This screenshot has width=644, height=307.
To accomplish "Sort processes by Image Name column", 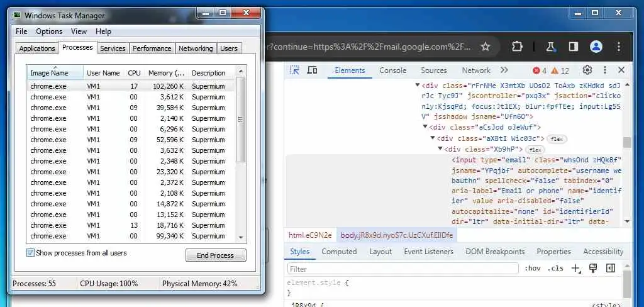I will [55, 73].
